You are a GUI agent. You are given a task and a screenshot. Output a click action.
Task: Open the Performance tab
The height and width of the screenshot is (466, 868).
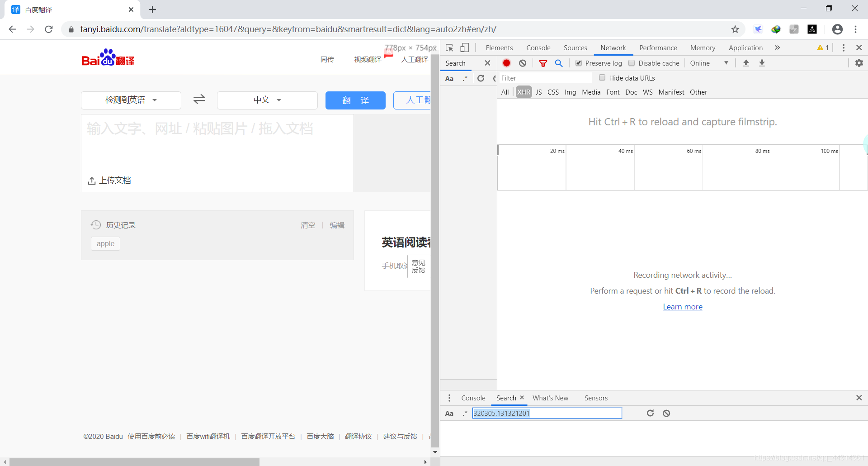pyautogui.click(x=658, y=48)
